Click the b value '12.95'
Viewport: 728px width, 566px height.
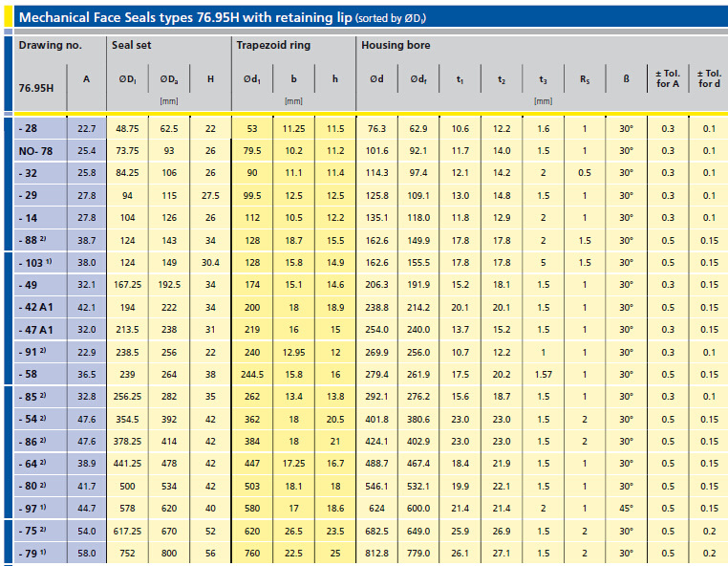click(x=294, y=352)
